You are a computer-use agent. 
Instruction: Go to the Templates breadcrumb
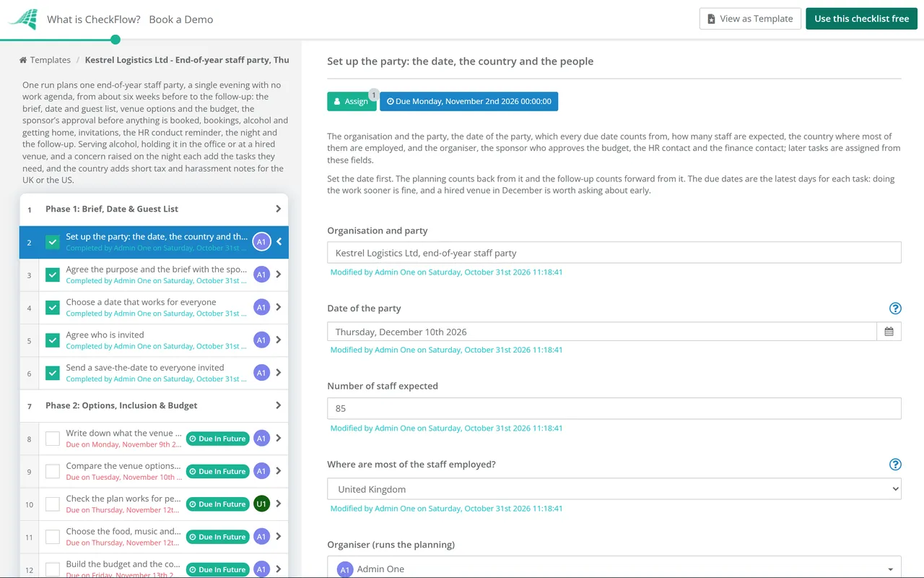[x=51, y=60]
